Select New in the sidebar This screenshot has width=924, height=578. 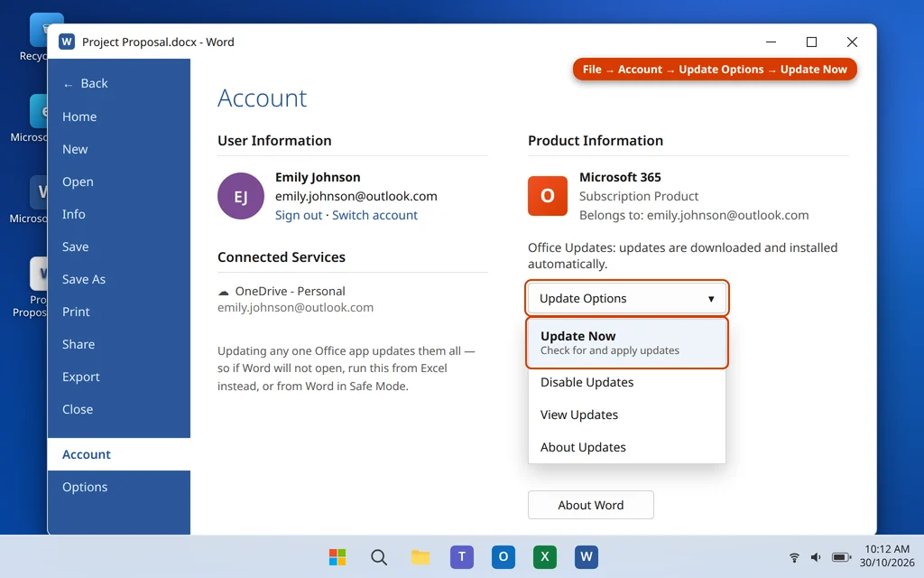[x=118, y=149]
